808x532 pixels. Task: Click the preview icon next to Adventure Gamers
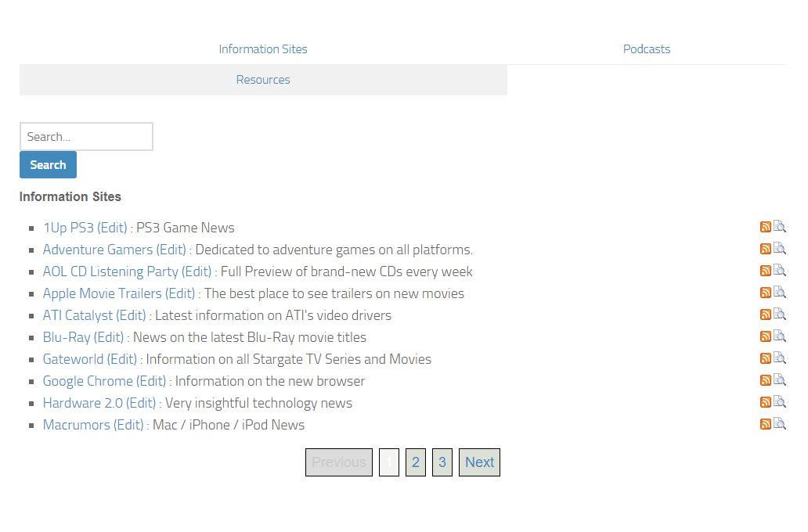(x=780, y=249)
